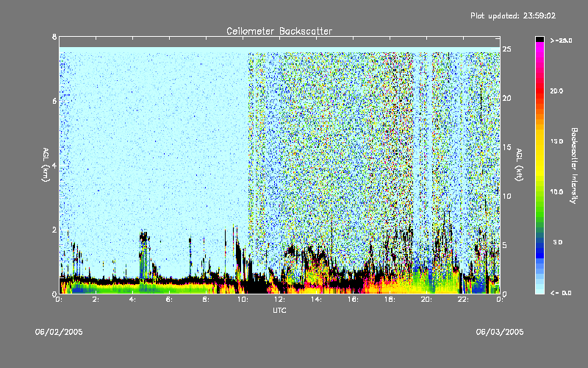Image resolution: width=588 pixels, height=368 pixels.
Task: Pick the black top segment of the colorbar
Action: 539,39
